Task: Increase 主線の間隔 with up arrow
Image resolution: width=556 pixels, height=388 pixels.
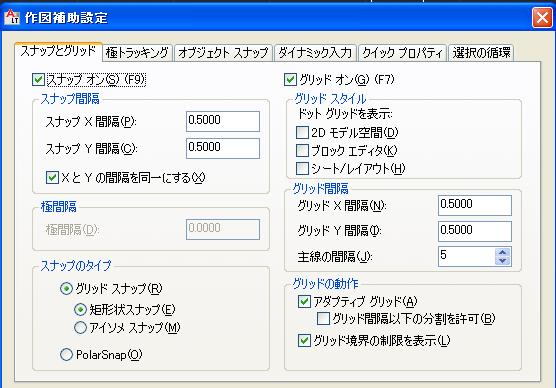Action: pos(502,252)
